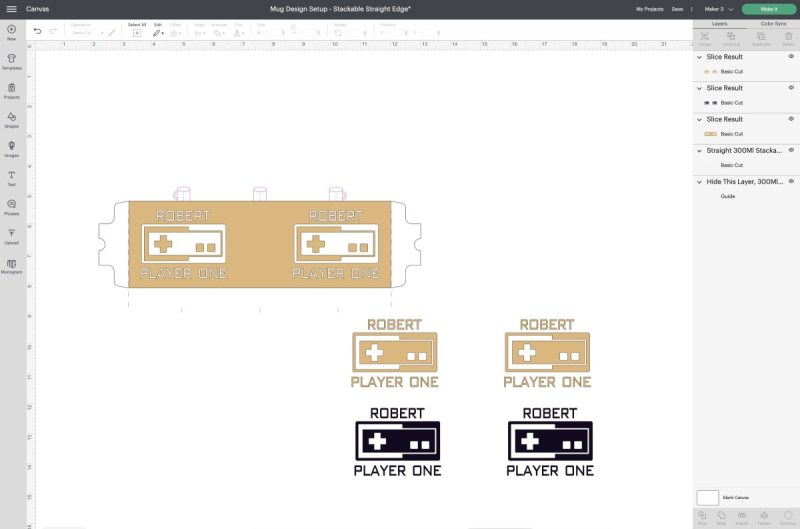Toggle visibility of Hide This Layer guide

pyautogui.click(x=791, y=181)
